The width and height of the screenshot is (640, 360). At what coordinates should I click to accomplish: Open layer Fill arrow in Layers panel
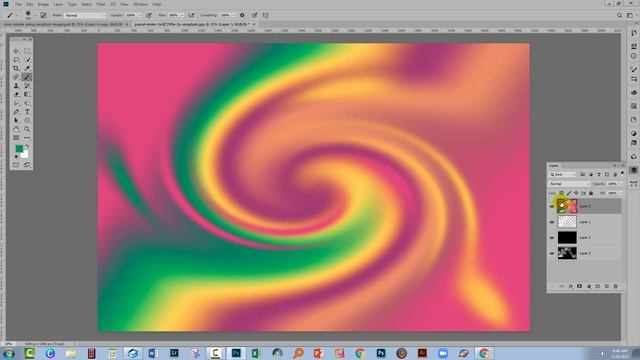[621, 193]
